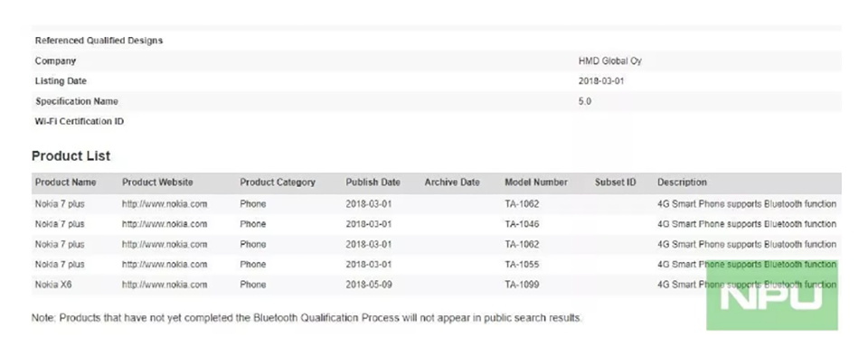Screen dimensions: 868x356
Task: Click the Publish Date column header
Action: click(373, 183)
